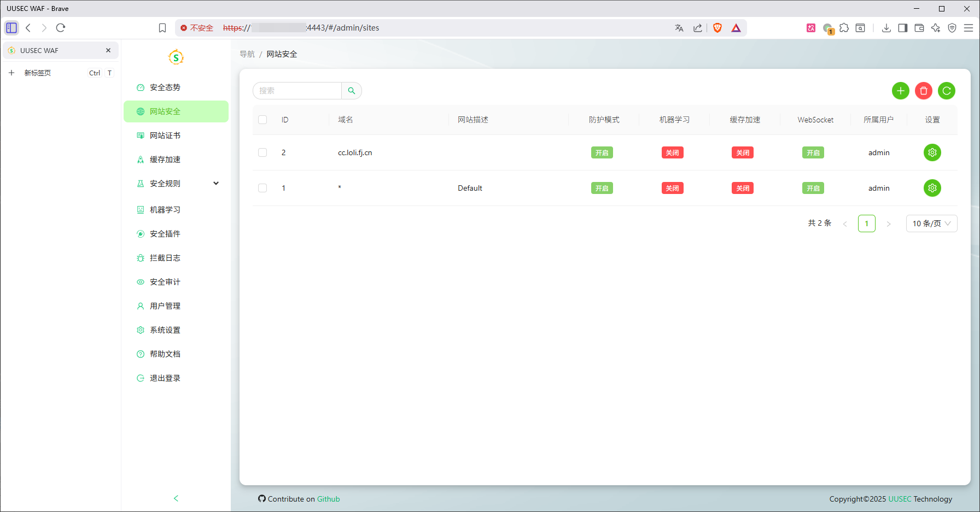Toggle cache acceleration tag for cc.loli.fj.cn
The image size is (980, 512).
[x=743, y=152]
